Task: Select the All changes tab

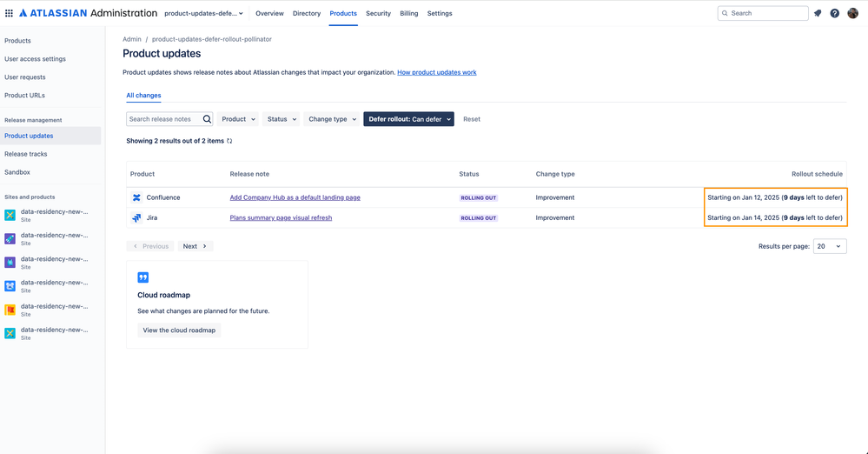Action: coord(143,96)
